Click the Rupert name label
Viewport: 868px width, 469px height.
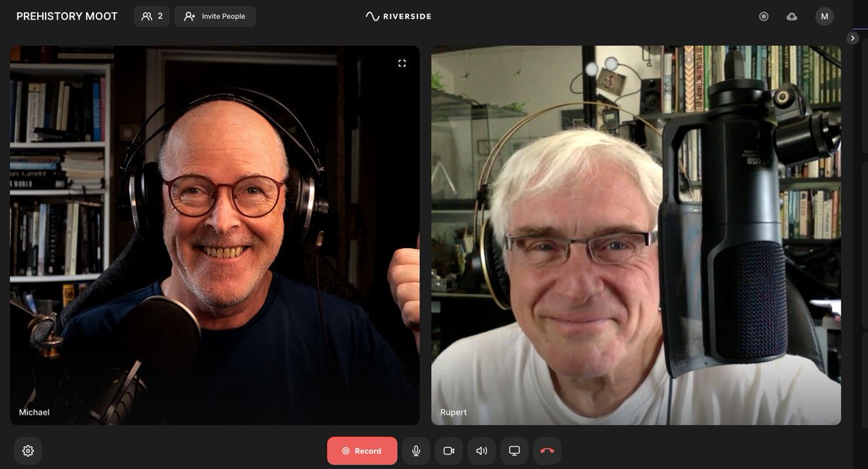(455, 412)
